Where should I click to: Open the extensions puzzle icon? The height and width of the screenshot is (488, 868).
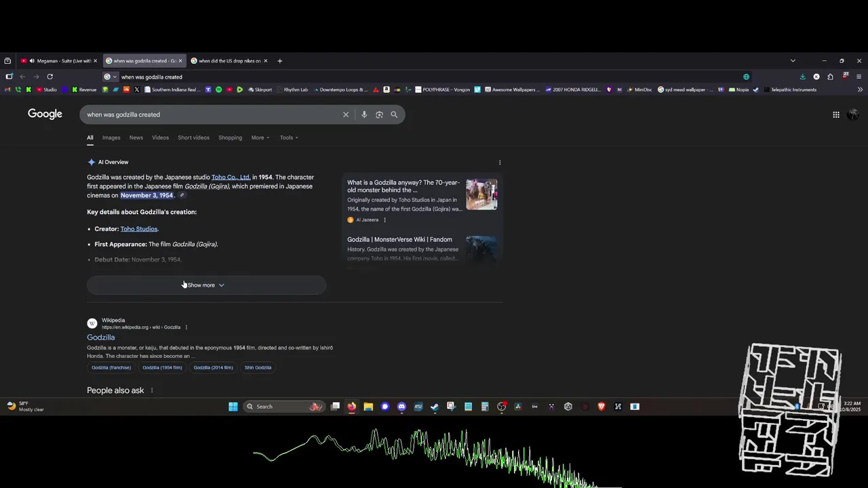coord(830,77)
